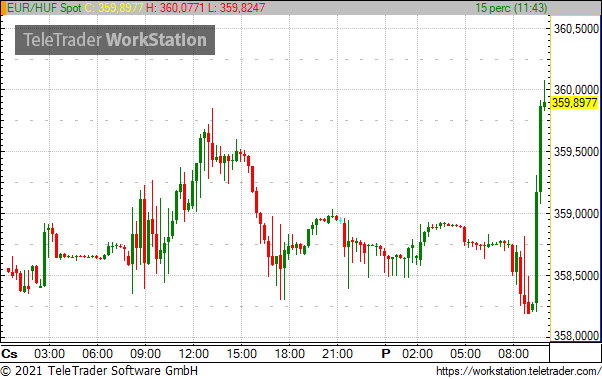Click the cyan cross marker near 21:00
602x379 pixels.
pyautogui.click(x=341, y=220)
